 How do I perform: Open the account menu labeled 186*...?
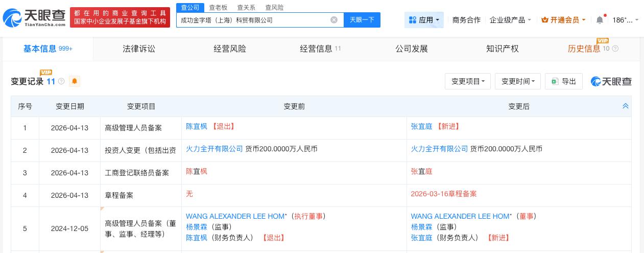(625, 20)
